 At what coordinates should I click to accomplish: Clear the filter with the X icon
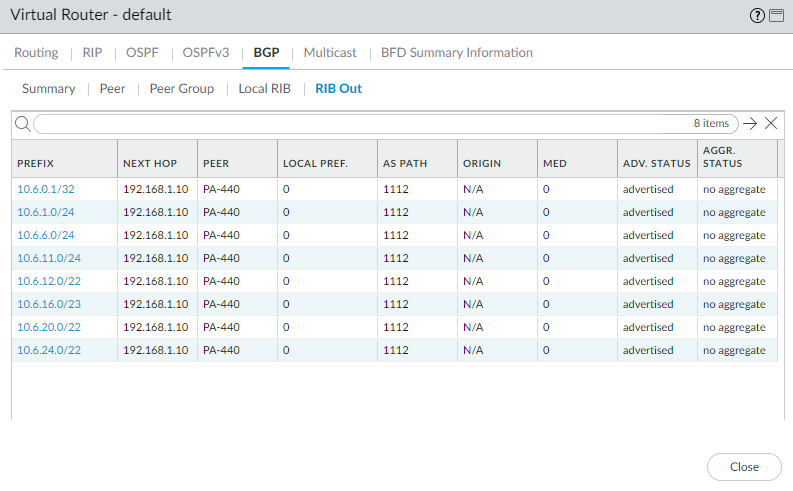[771, 123]
